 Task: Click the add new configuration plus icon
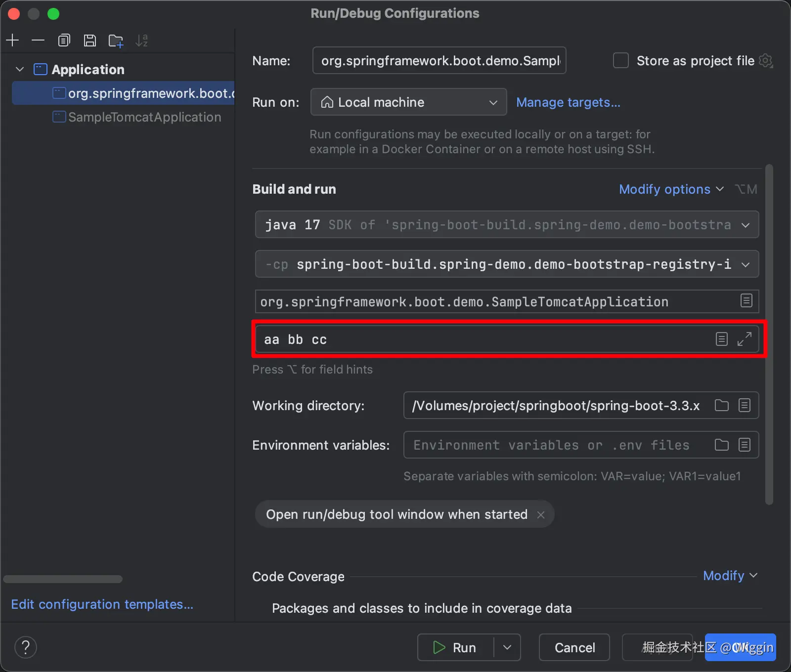pyautogui.click(x=13, y=41)
